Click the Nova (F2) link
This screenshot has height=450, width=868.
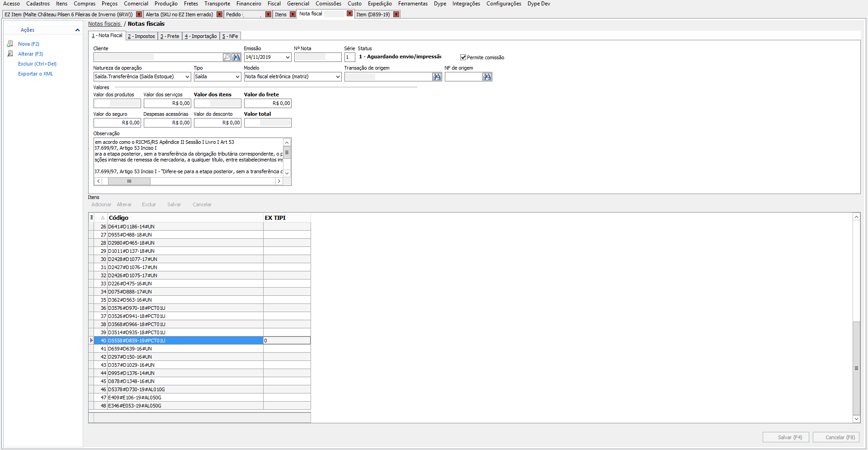point(28,44)
